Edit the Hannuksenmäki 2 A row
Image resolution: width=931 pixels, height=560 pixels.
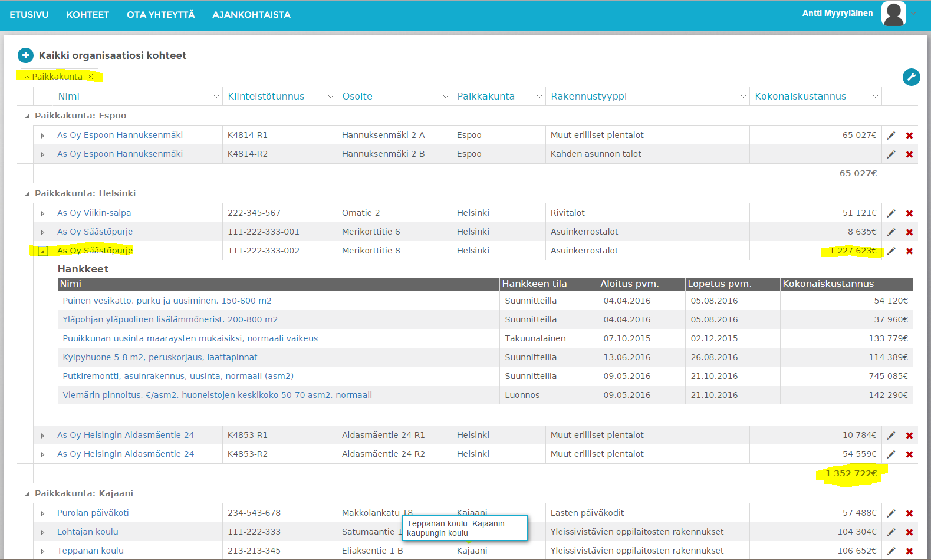(x=891, y=136)
